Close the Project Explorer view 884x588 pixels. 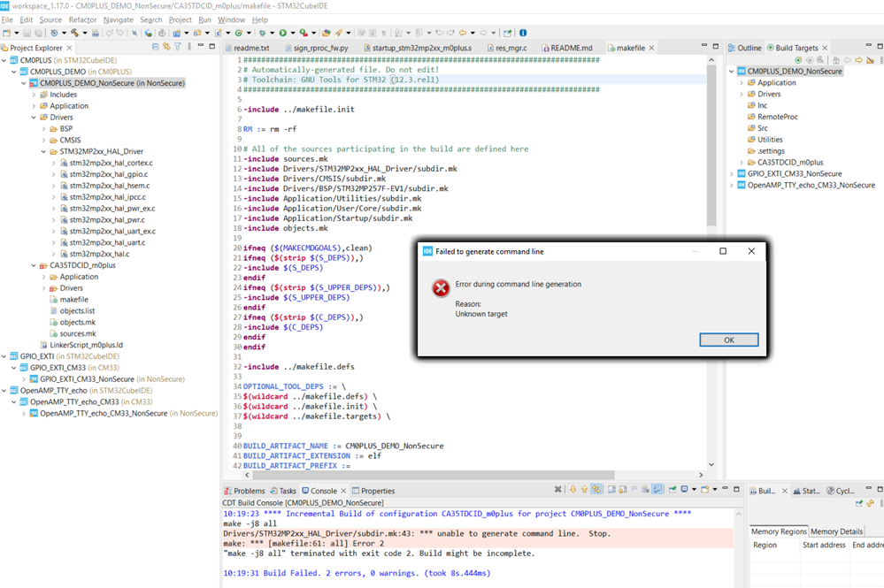[69, 48]
